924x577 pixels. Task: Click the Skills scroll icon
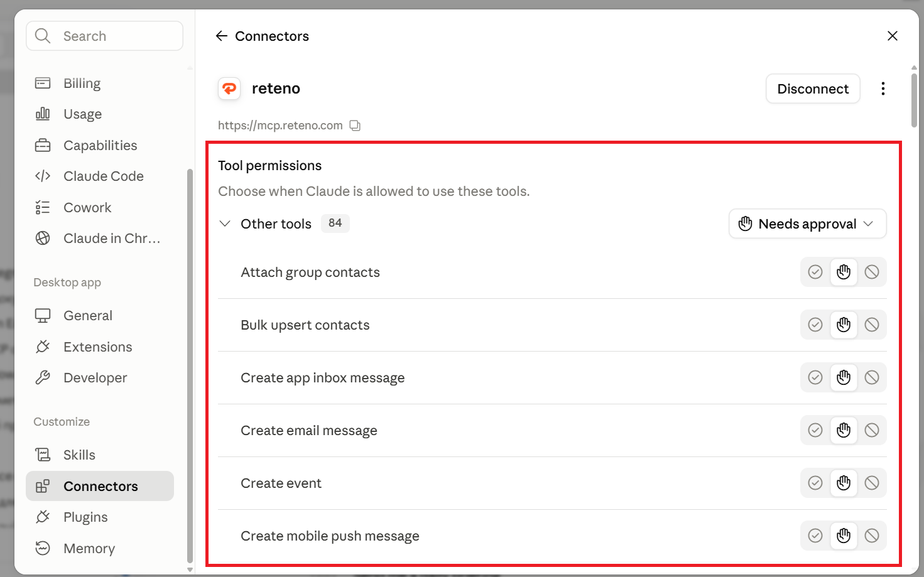pos(43,455)
